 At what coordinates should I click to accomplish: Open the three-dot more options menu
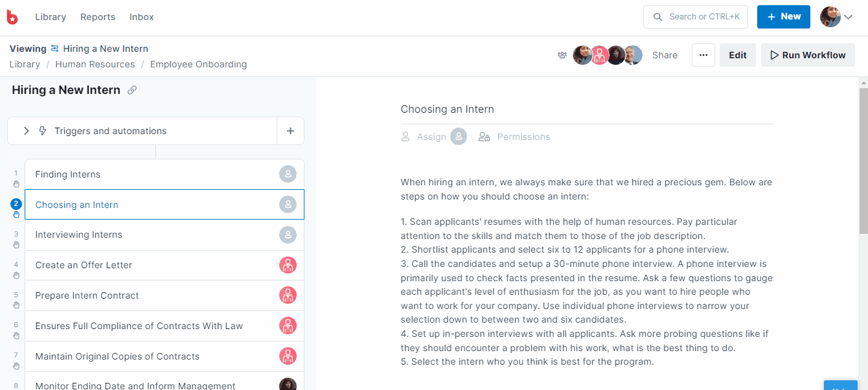tap(703, 55)
